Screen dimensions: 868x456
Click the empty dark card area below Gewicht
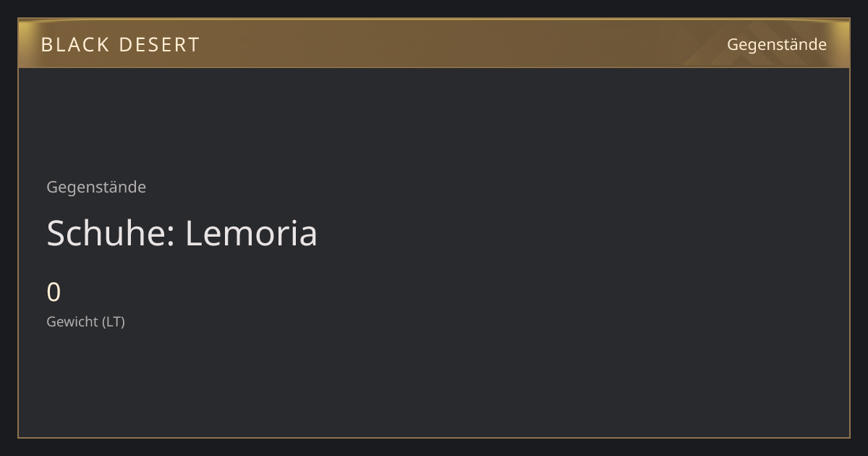point(434,384)
